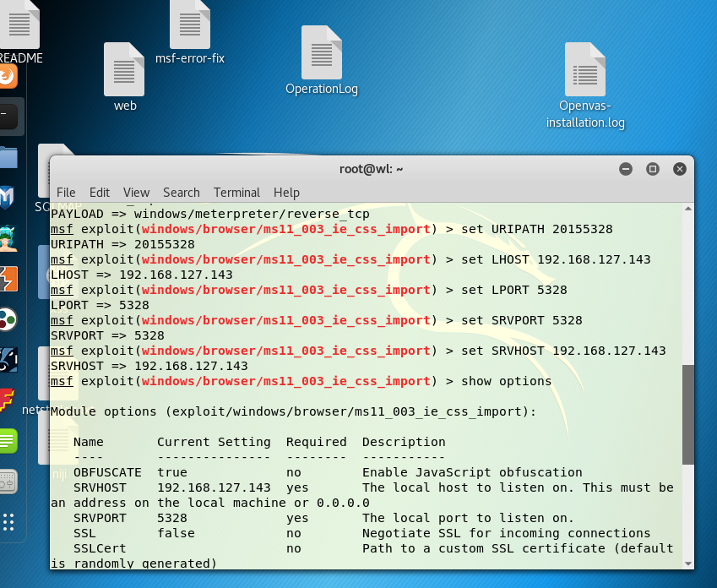Click the 'true' value for OBFUSCATE

[172, 472]
